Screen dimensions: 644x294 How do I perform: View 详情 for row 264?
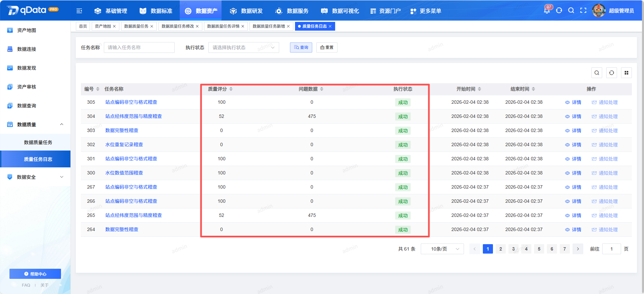(573, 230)
